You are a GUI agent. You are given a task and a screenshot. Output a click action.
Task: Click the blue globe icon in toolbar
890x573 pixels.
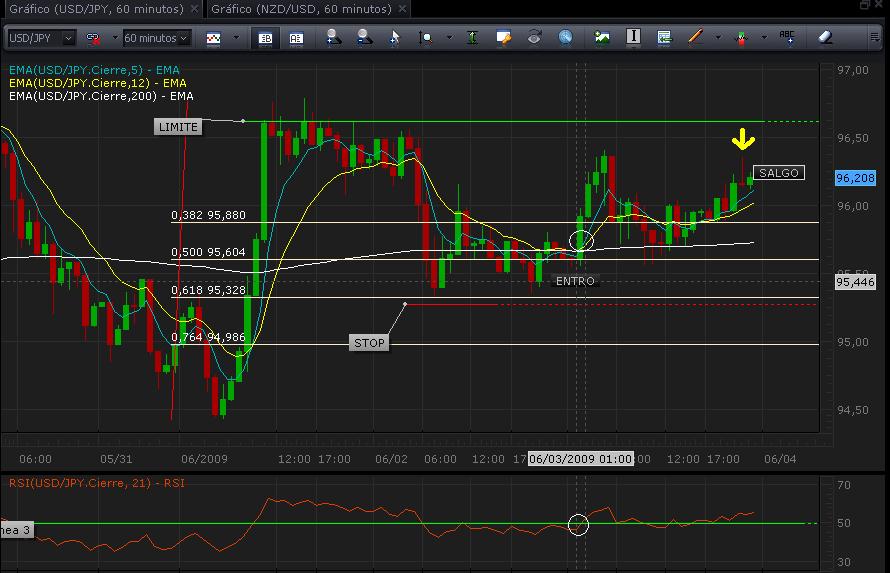pyautogui.click(x=565, y=38)
